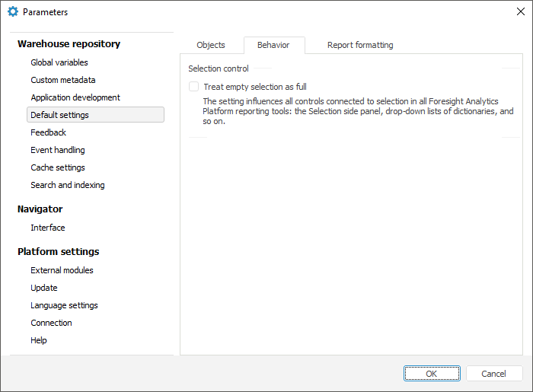Open Search and indexing settings

(x=68, y=185)
